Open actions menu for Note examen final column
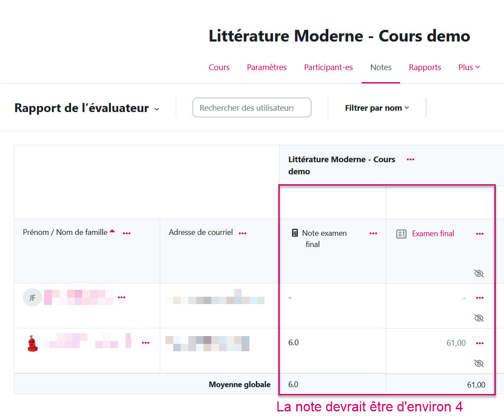Viewport: 504px width, 420px height. click(373, 234)
